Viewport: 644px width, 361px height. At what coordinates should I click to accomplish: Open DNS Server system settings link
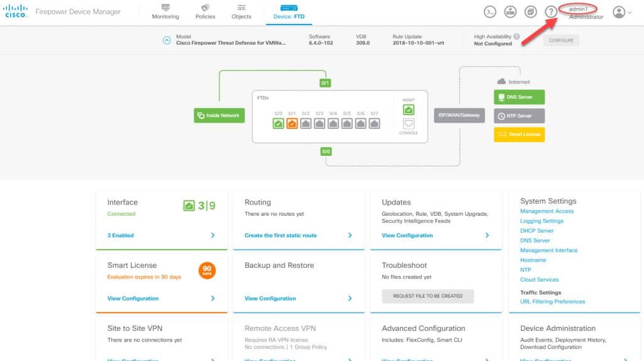[535, 241]
